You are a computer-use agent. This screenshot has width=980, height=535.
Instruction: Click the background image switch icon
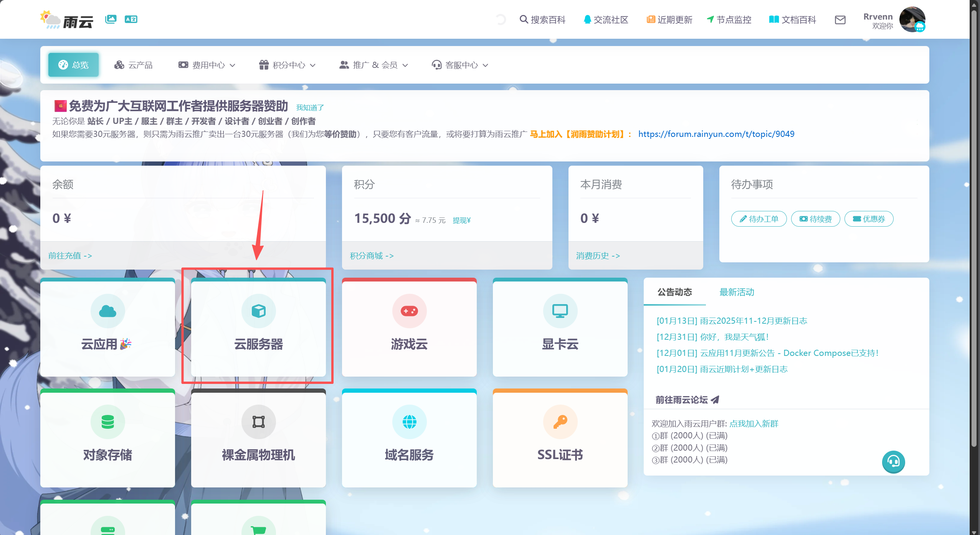tap(111, 19)
